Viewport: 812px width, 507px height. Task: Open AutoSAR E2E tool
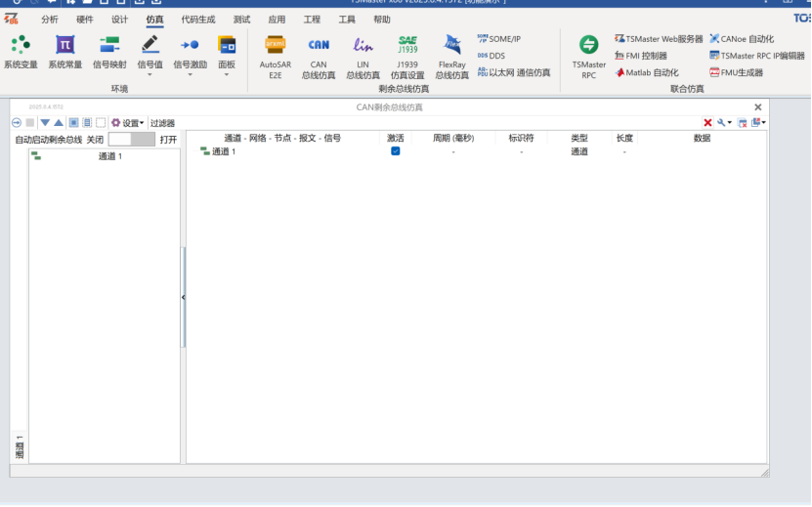pyautogui.click(x=275, y=57)
